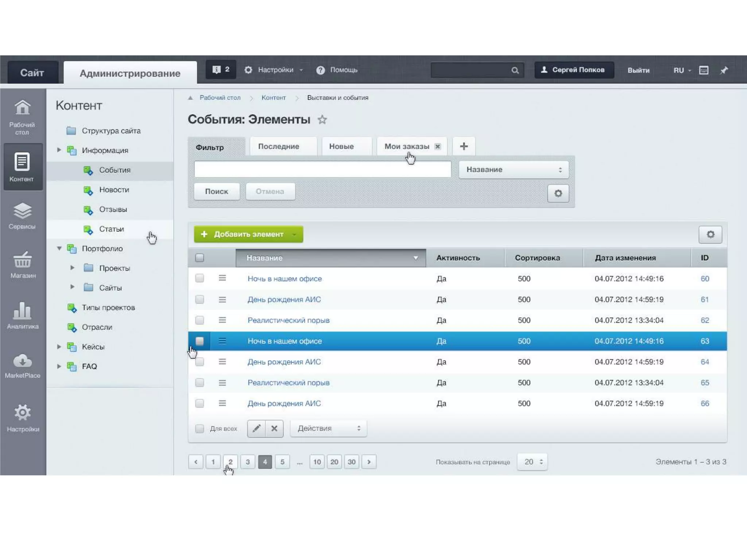Open the Реалистический порыв link, ID 62
747x560 pixels.
pyautogui.click(x=289, y=320)
